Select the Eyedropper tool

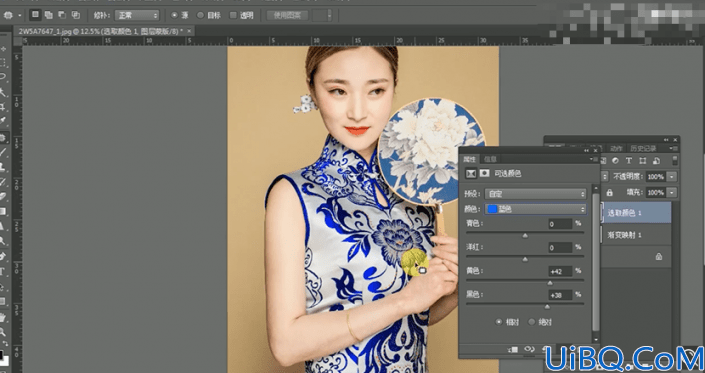click(4, 121)
